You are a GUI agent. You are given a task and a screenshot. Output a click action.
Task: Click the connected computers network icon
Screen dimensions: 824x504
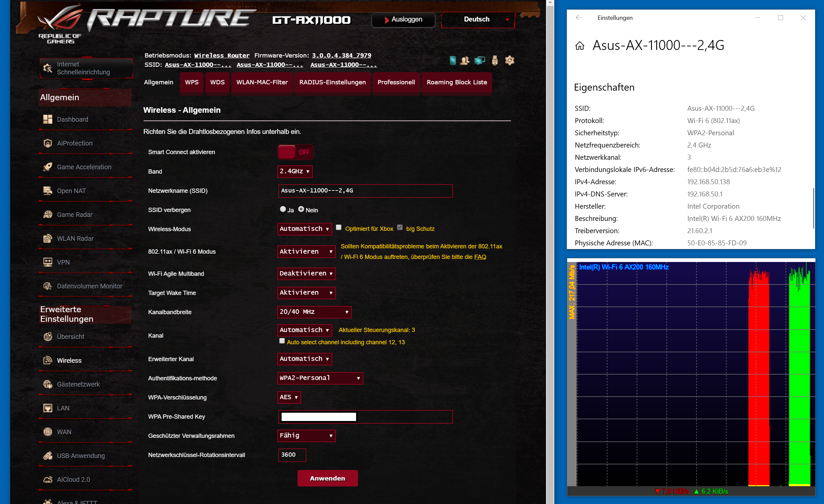tap(480, 61)
